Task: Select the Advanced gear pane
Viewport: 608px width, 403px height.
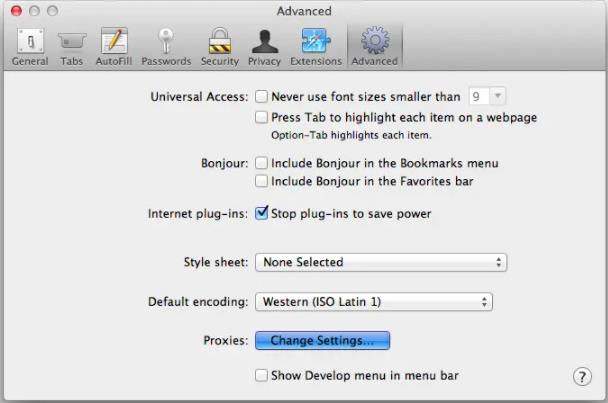Action: pos(375,47)
